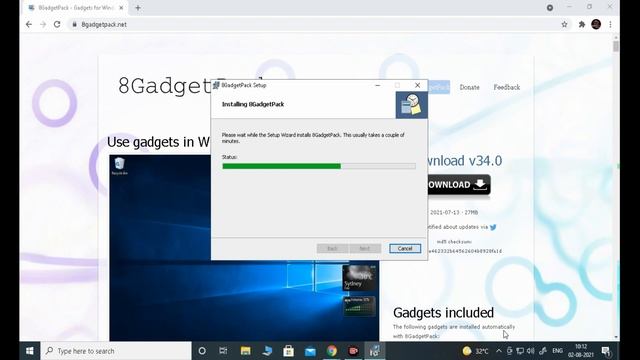
Task: Open the clock and date flyout
Action: pos(581,351)
